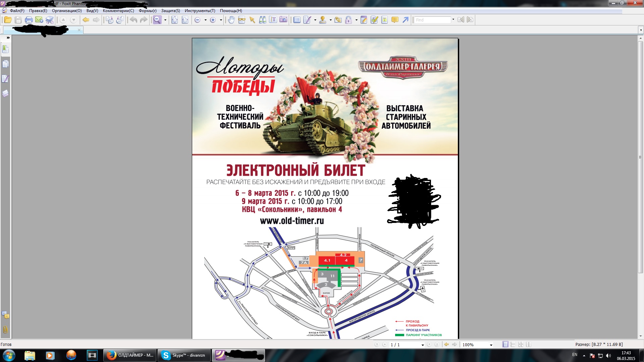Open Search with the binoculars icon
The image size is (644, 362).
(263, 20)
